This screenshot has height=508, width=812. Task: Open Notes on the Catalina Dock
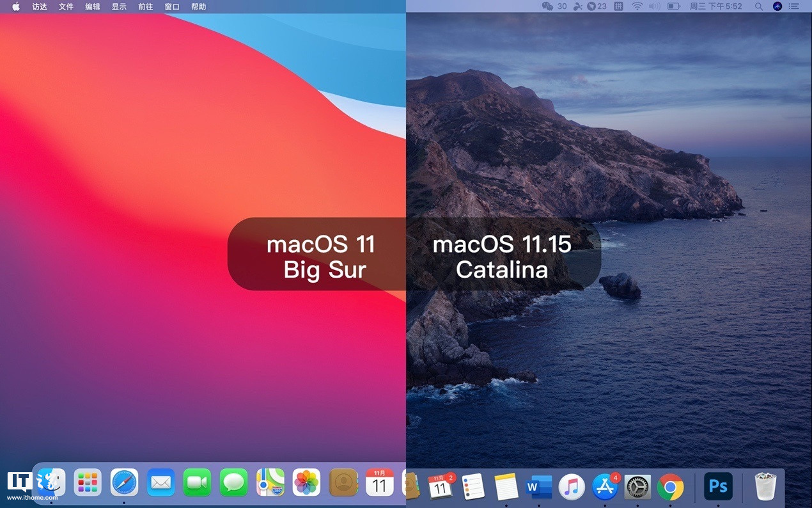(x=505, y=486)
